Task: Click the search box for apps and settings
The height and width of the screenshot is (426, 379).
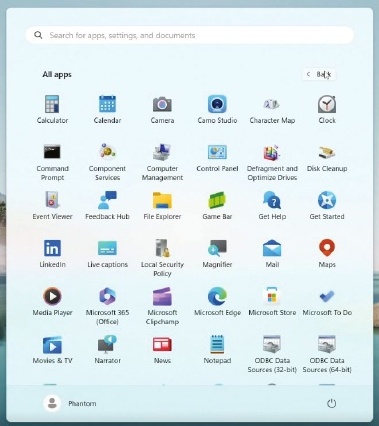Action: pyautogui.click(x=189, y=35)
